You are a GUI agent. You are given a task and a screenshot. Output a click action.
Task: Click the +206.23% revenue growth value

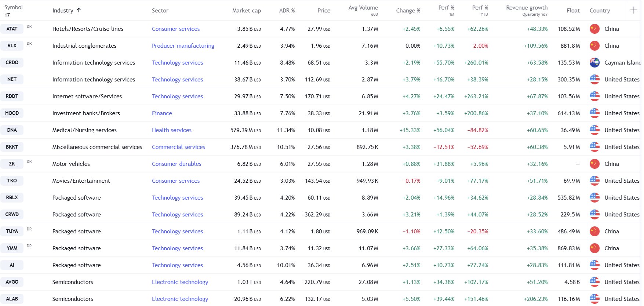535,299
